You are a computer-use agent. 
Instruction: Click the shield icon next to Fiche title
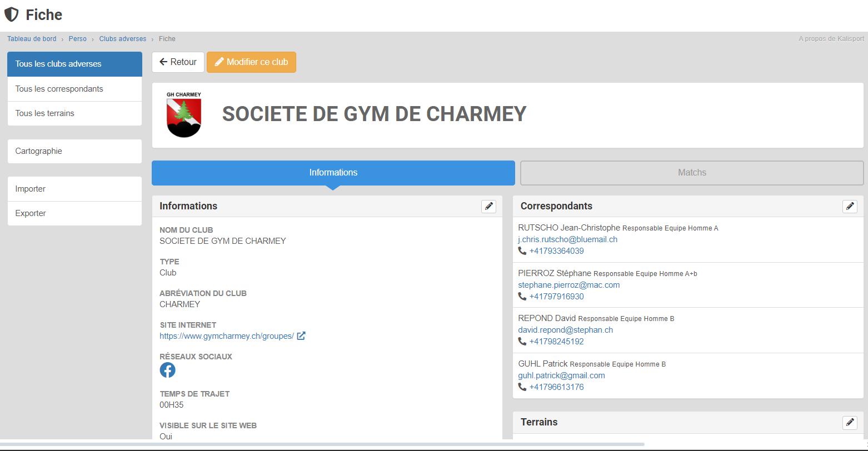pos(11,14)
